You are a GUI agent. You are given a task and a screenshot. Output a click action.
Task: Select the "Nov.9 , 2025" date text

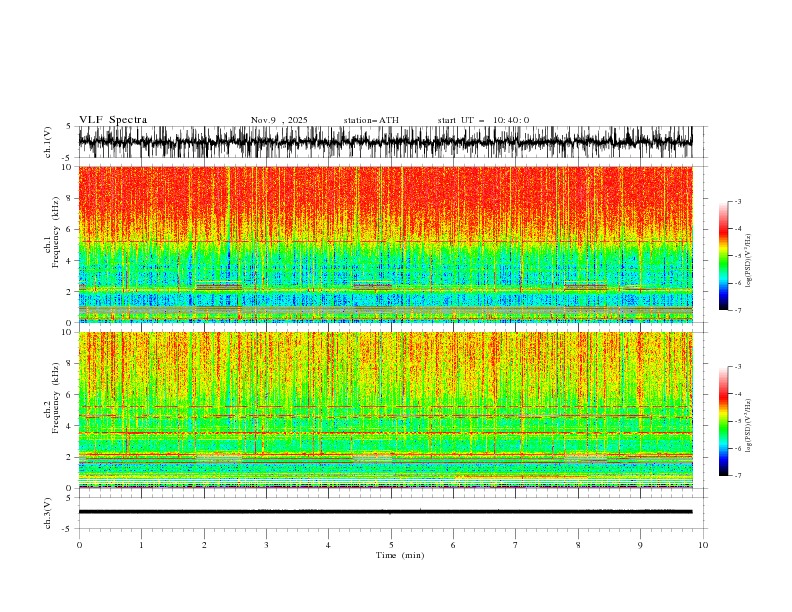pos(279,120)
